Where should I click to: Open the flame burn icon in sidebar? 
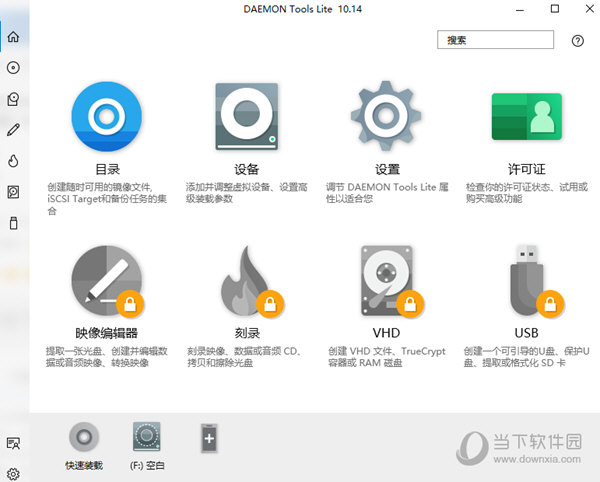tap(13, 161)
